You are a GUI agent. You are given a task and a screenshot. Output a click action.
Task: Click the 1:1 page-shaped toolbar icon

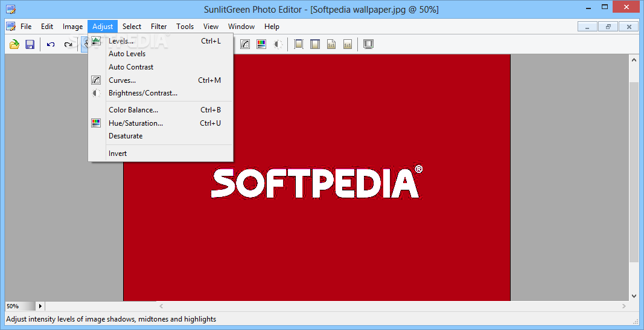(331, 44)
